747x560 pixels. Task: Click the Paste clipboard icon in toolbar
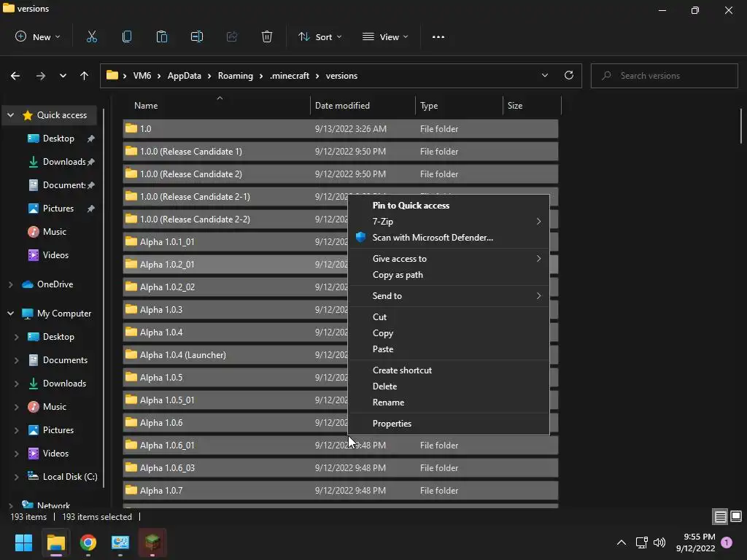[x=162, y=36]
